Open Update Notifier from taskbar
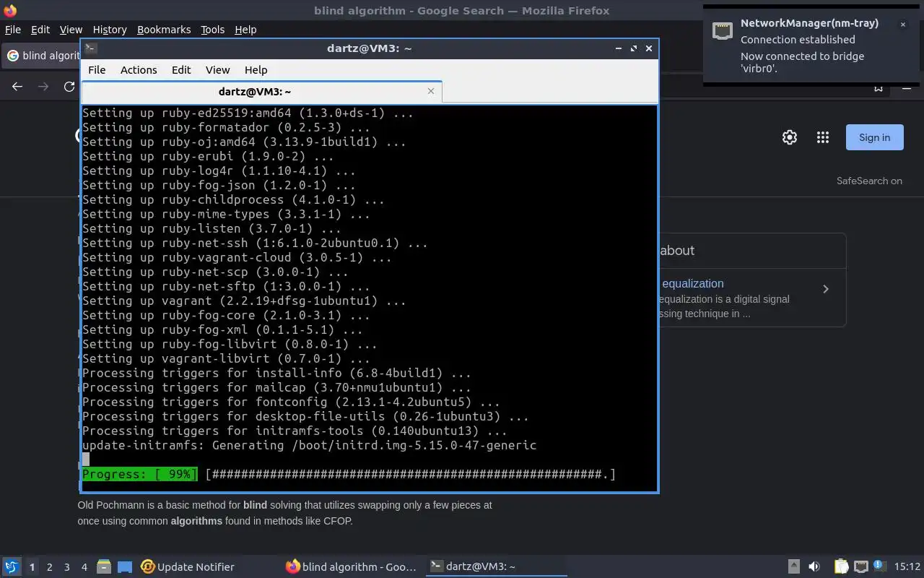Image resolution: width=924 pixels, height=578 pixels. pos(188,567)
